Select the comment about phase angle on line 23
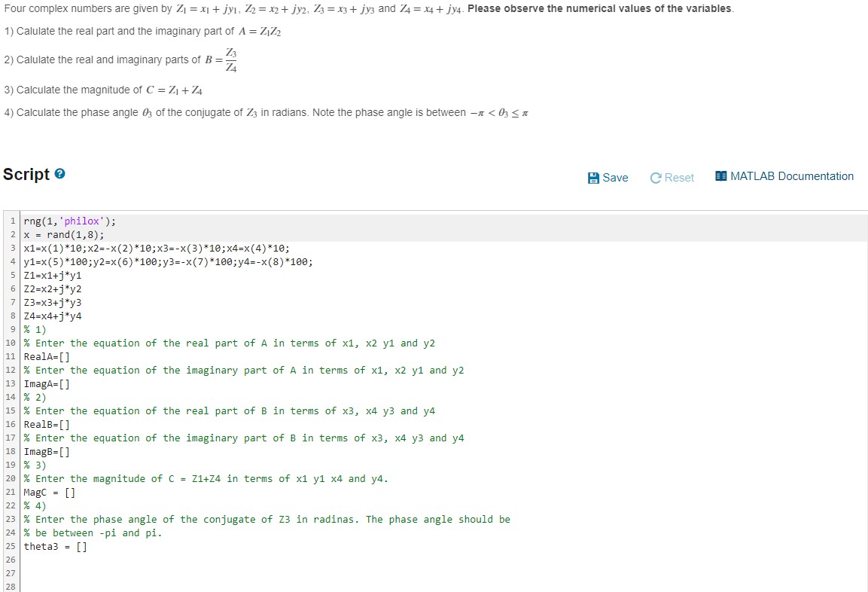Screen dimensions: 868x592 (x=267, y=519)
